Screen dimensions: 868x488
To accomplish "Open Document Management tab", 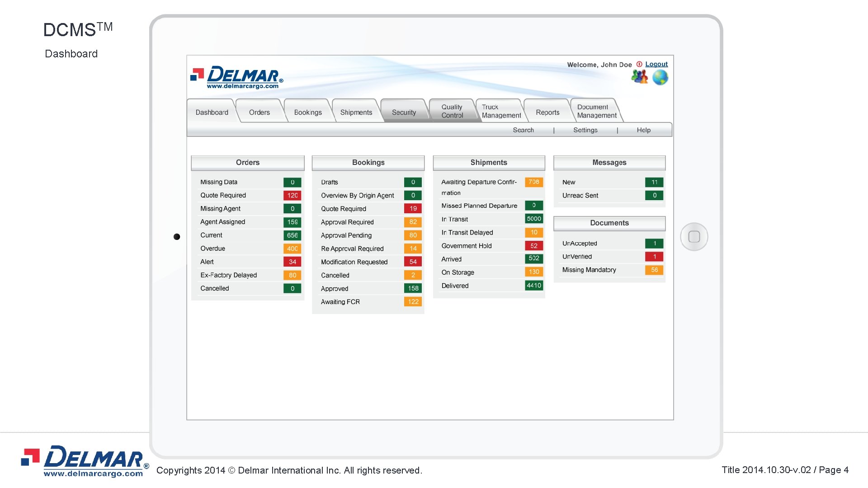I will click(x=597, y=111).
